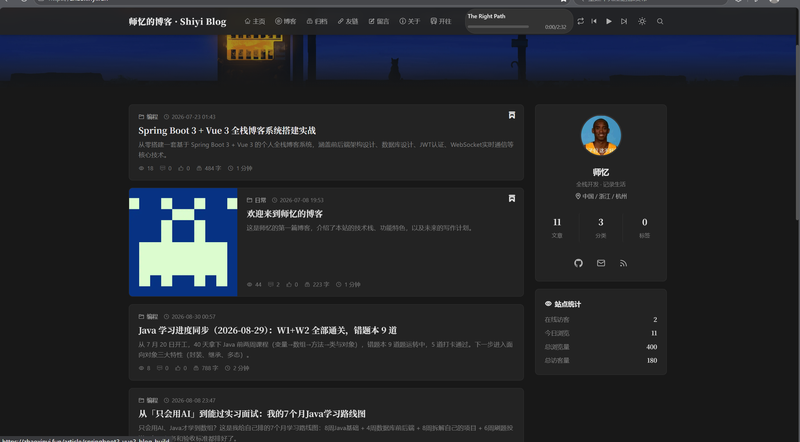Open the RSS feed icon
The image size is (800, 442).
[623, 263]
